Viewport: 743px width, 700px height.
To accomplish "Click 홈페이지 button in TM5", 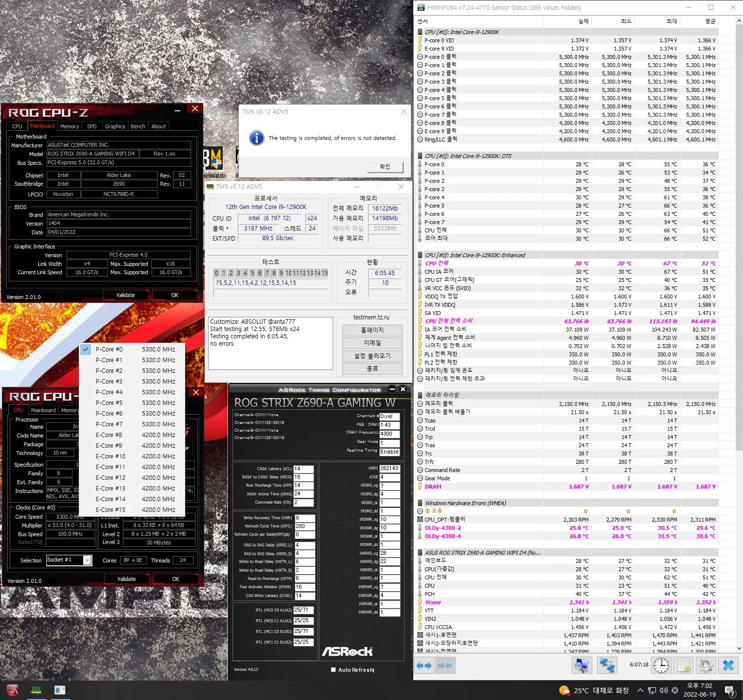I will coord(372,330).
